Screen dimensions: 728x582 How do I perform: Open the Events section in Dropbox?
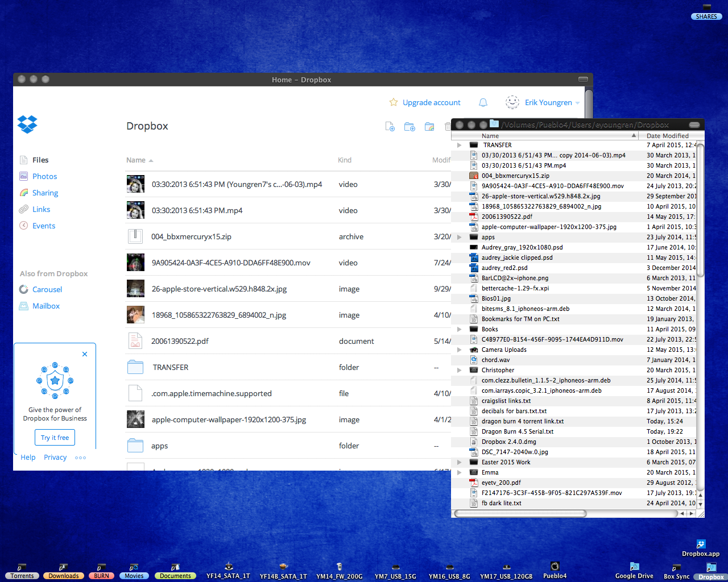click(44, 226)
